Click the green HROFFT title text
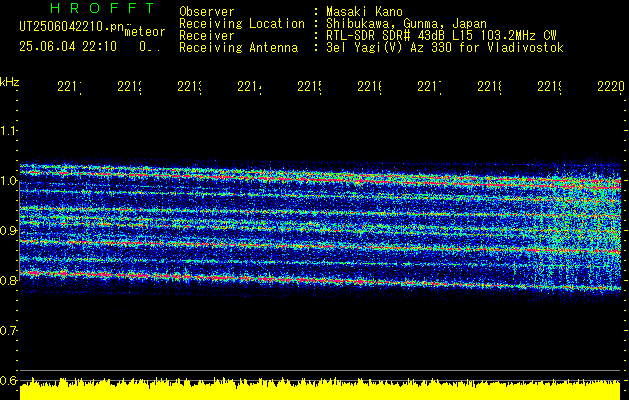The height and width of the screenshot is (400, 629). point(103,8)
